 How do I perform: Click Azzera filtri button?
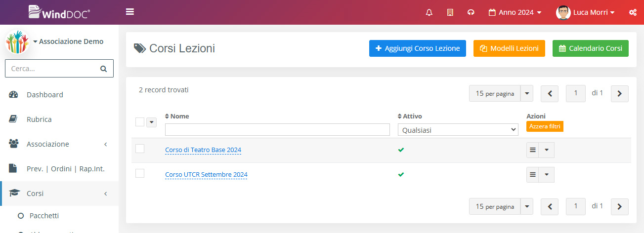[x=545, y=127]
